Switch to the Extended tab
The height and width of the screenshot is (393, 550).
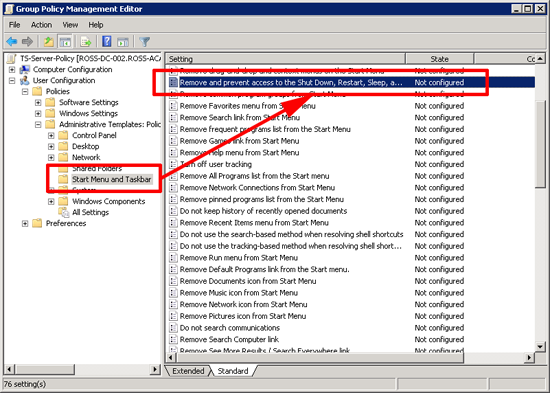click(188, 371)
